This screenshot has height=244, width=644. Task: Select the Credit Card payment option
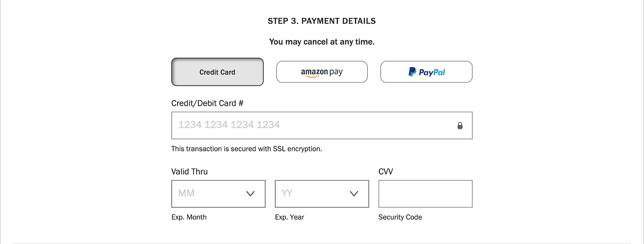click(217, 72)
